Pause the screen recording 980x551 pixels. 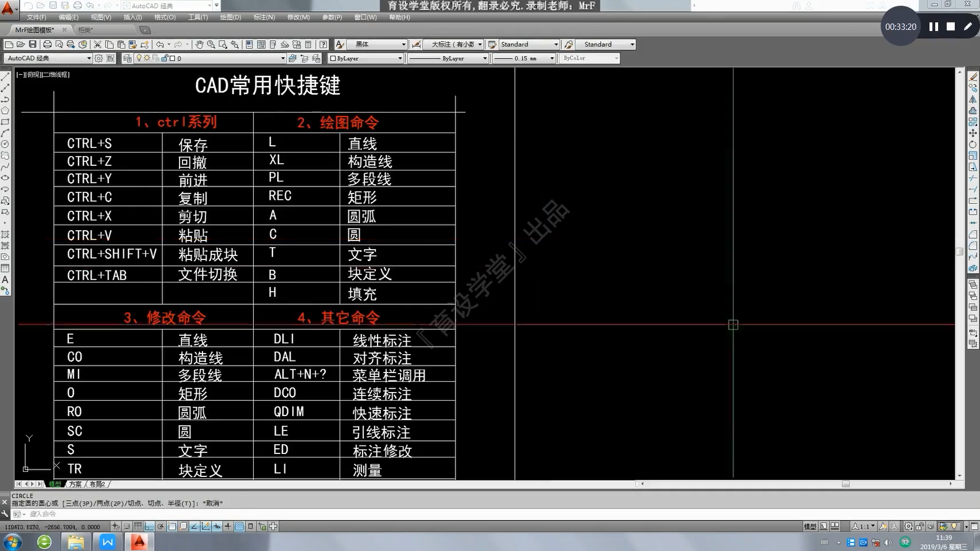pos(934,26)
